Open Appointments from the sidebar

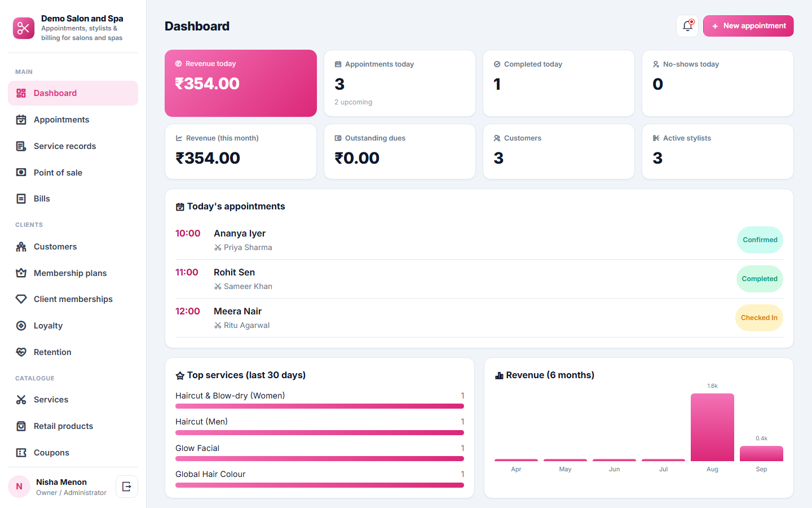73,120
